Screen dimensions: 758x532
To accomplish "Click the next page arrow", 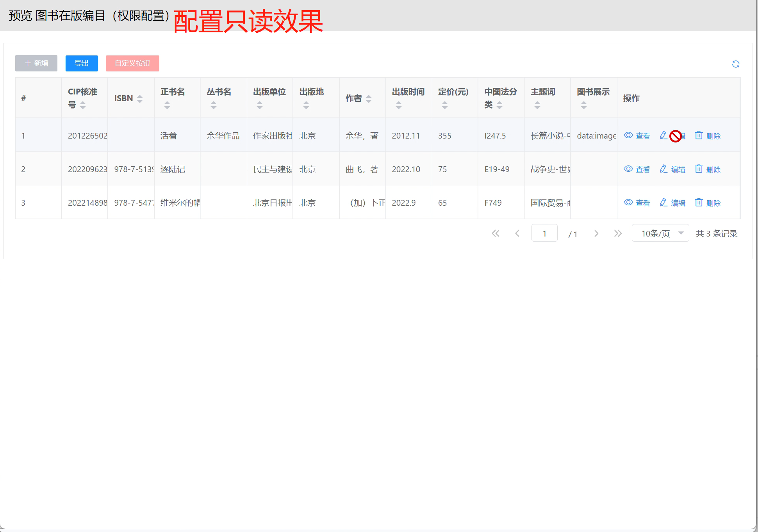I will (596, 233).
